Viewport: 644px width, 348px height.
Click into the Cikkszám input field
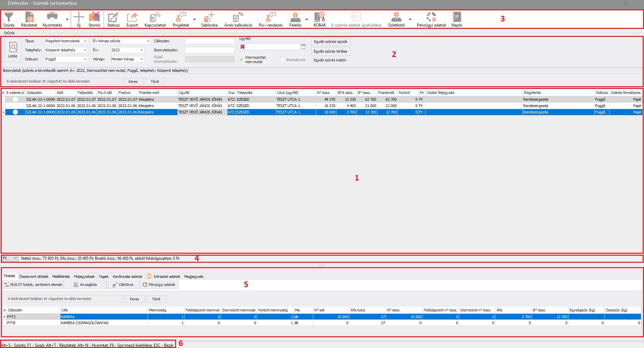(x=209, y=41)
